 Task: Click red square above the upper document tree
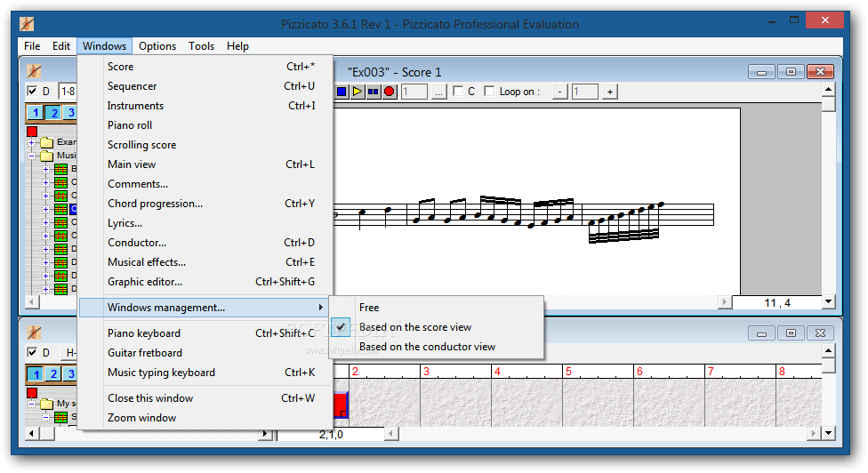[32, 131]
